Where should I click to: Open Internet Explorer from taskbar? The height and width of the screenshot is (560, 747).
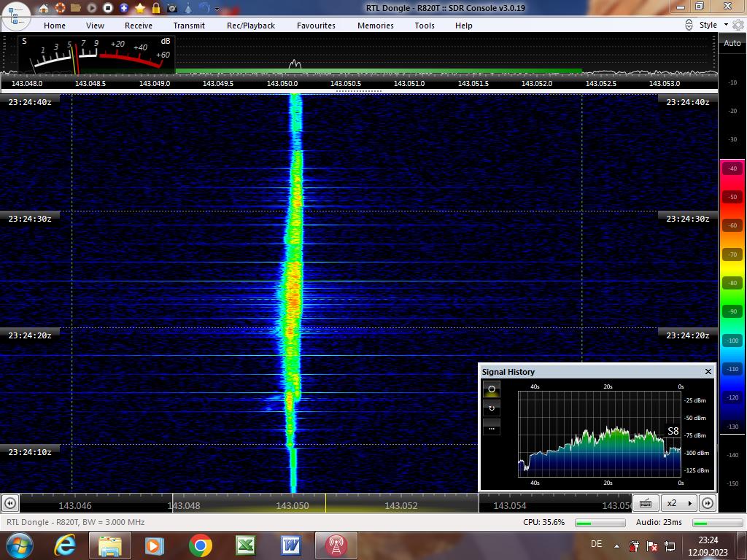(x=65, y=545)
